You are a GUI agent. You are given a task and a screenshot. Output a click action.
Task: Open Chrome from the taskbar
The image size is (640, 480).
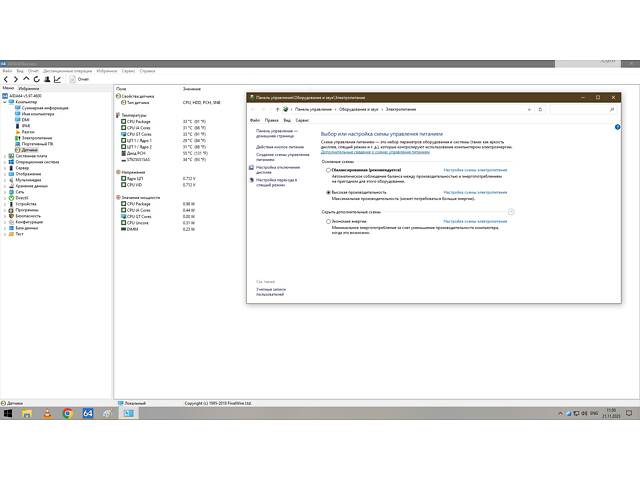(x=67, y=413)
